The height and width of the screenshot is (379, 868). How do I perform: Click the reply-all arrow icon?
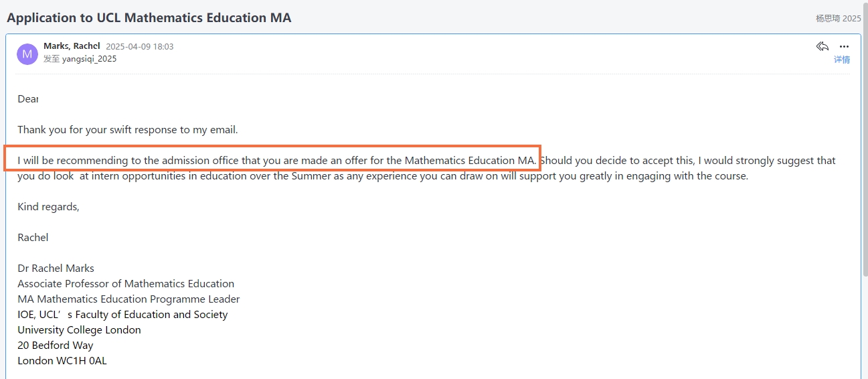point(822,46)
